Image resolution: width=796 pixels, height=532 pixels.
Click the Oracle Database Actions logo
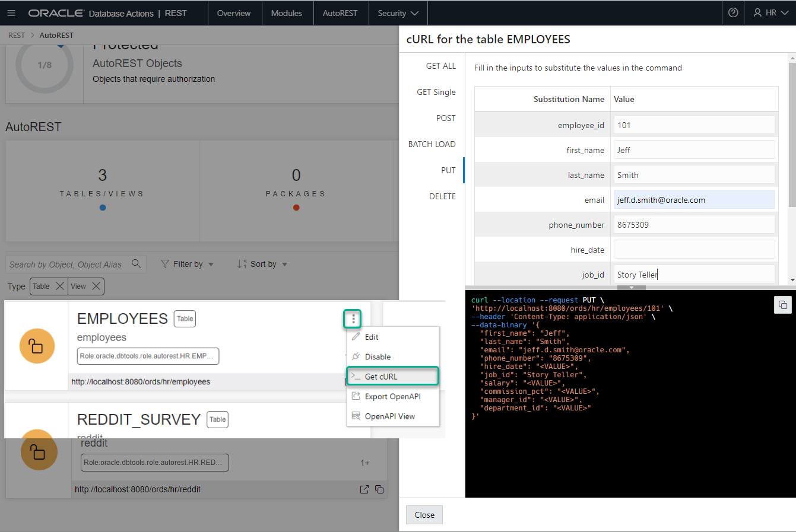pos(91,13)
